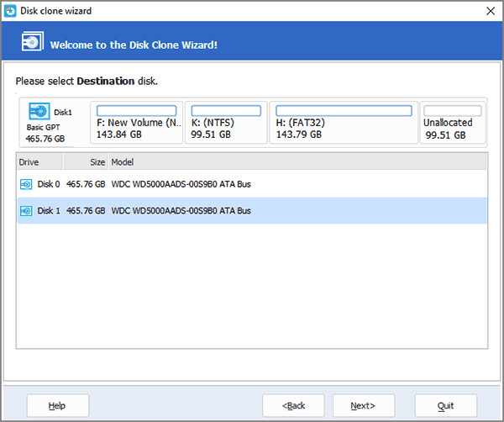Click the Welcome to the Disk Clone Wizard heading

134,45
